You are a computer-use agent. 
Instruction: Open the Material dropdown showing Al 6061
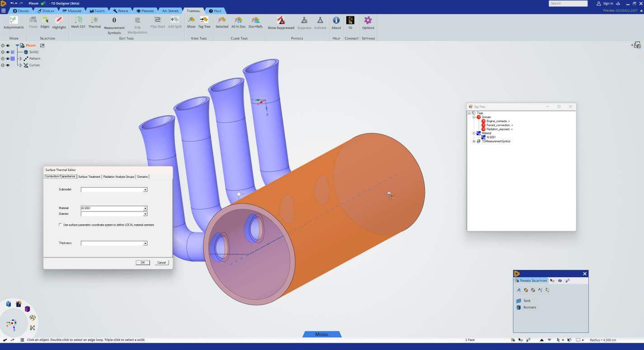145,208
